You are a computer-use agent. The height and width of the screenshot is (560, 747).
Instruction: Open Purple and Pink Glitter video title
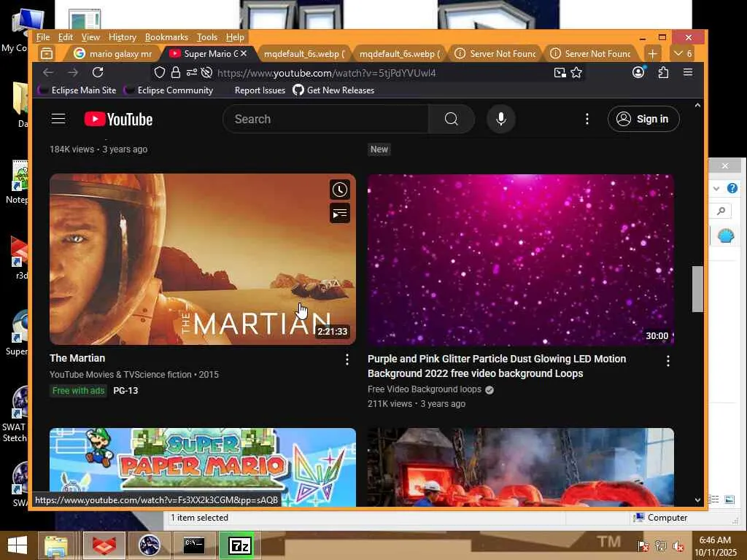pyautogui.click(x=497, y=366)
